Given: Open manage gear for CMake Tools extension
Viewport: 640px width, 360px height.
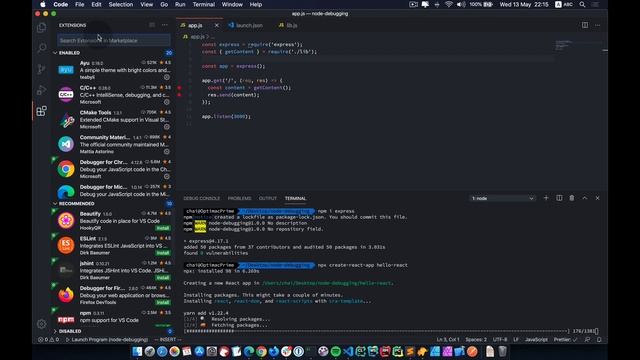Looking at the screenshot, I should point(167,127).
